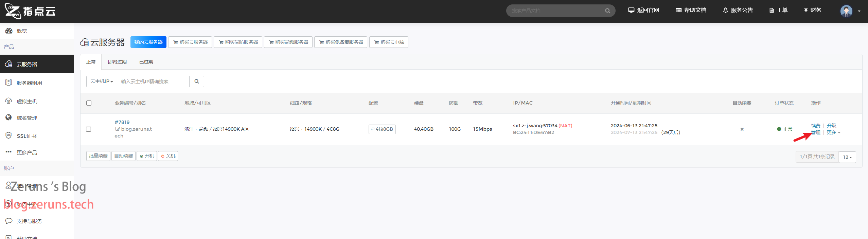
Task: Toggle the select-all header checkbox
Action: (x=89, y=103)
